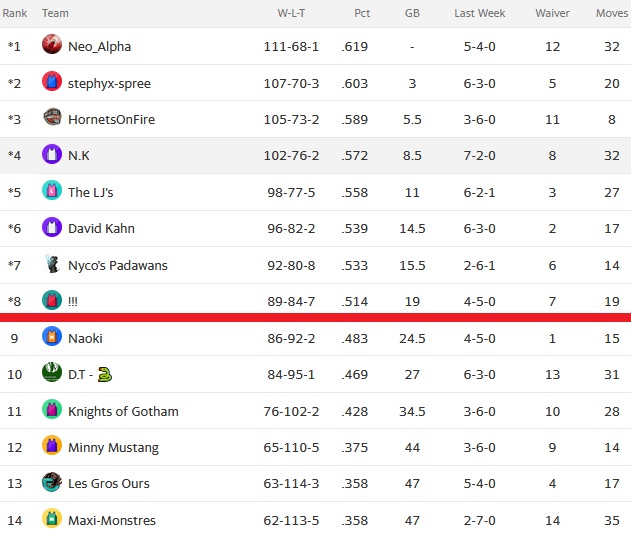This screenshot has height=534, width=631.
Task: Open the Knights of Gotham team page
Action: tap(123, 411)
